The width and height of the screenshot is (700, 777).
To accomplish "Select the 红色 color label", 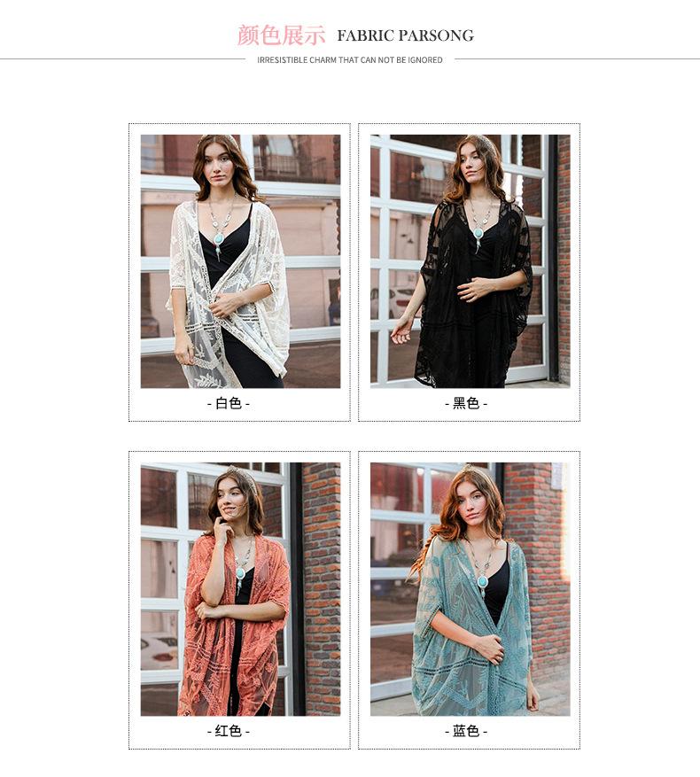I will pos(229,731).
